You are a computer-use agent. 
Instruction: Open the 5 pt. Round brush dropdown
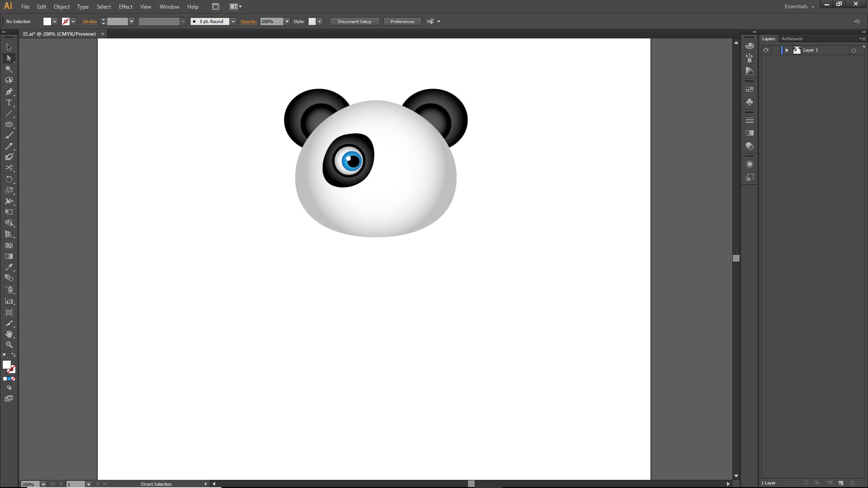point(233,22)
